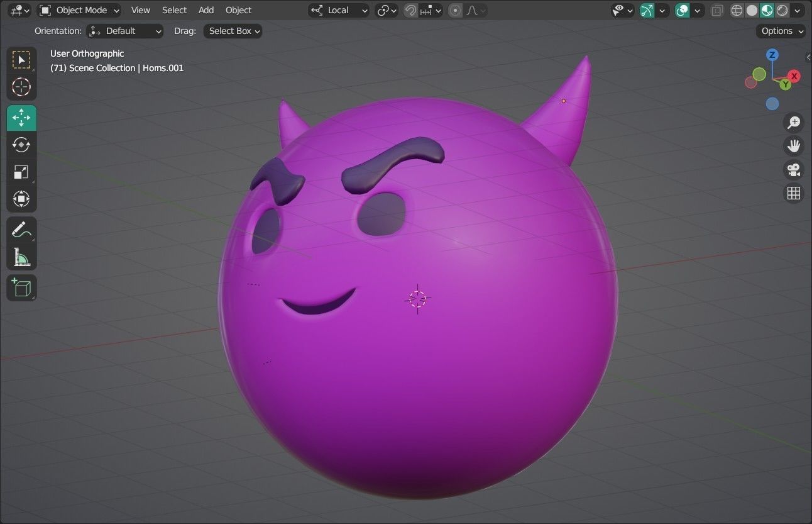812x524 pixels.
Task: Select the Annotate tool
Action: 21,230
